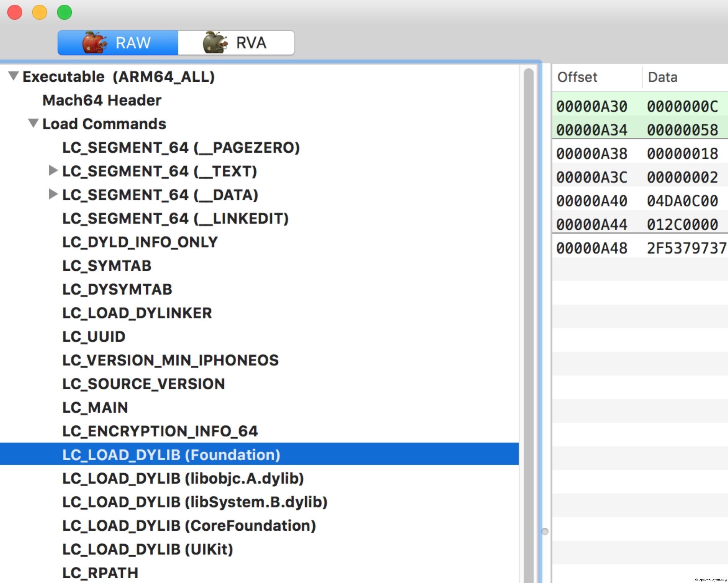Expand the LC_SEGMENT_64 (__TEXT) segment
728x583 pixels.
pyautogui.click(x=53, y=171)
